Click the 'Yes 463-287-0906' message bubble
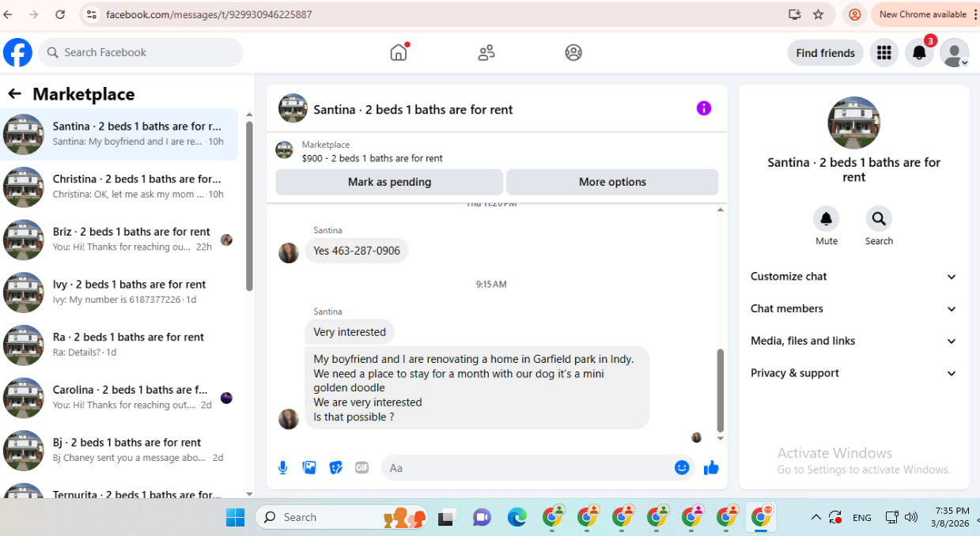Image resolution: width=980 pixels, height=536 pixels. [357, 251]
